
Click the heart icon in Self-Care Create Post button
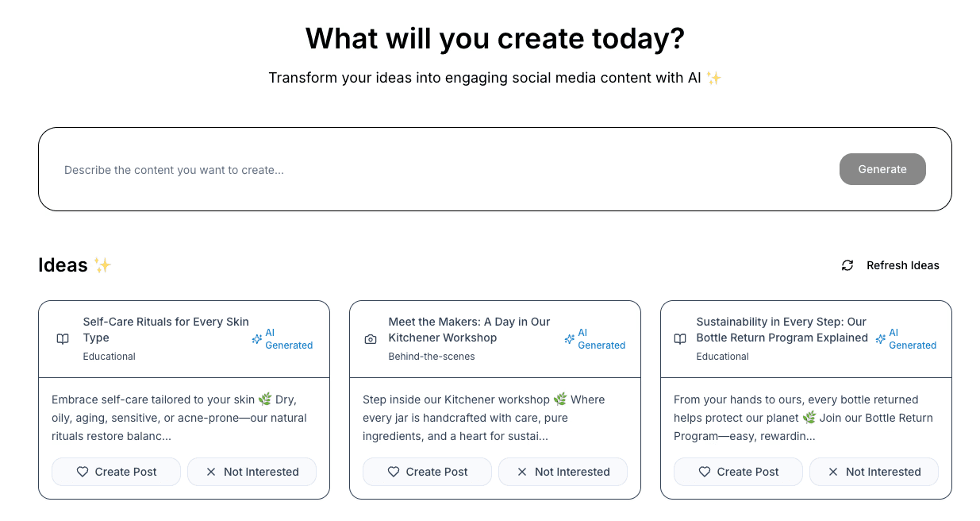[83, 472]
